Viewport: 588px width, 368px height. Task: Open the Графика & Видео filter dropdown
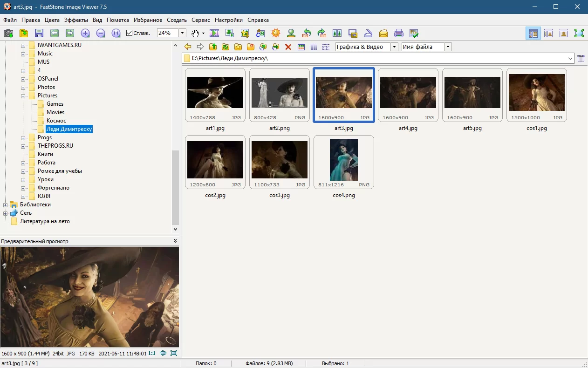pyautogui.click(x=395, y=47)
